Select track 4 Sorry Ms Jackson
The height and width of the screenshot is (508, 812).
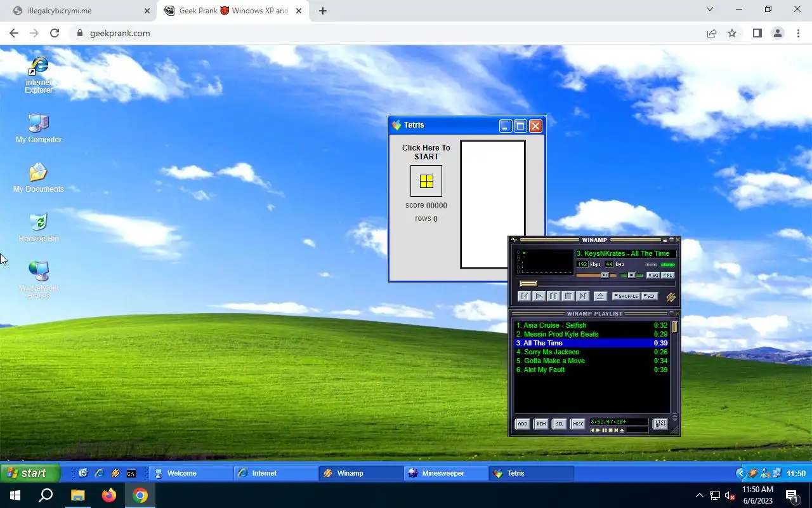coord(591,352)
